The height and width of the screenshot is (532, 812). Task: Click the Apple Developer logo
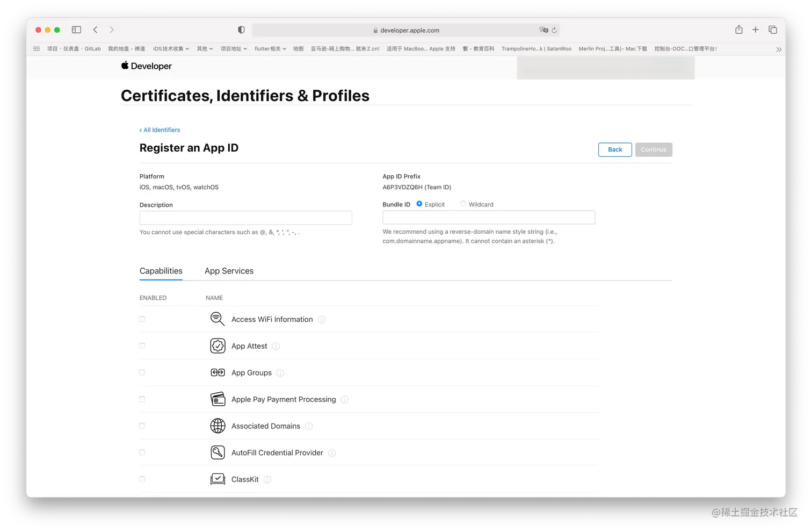(146, 66)
